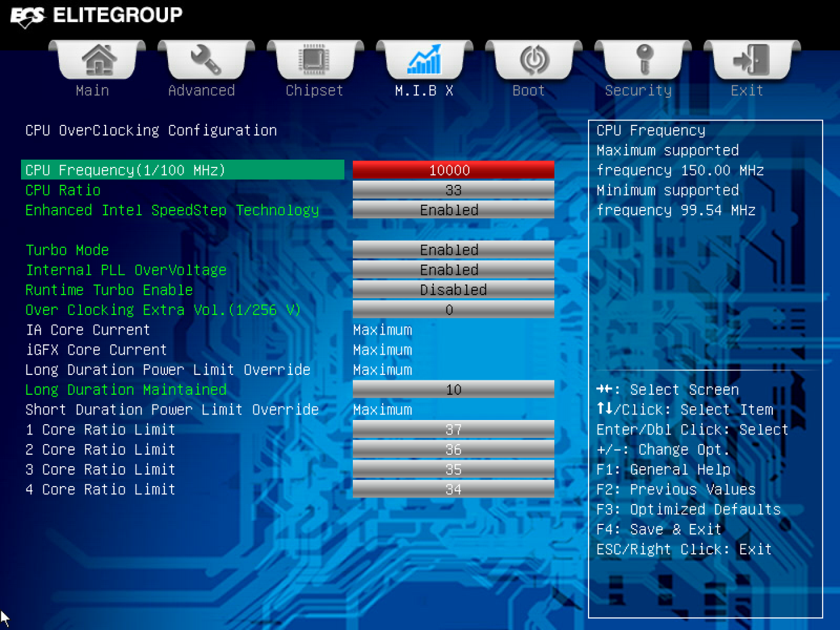Click the +/-: Change Opt. hint
Viewport: 840px width, 630px height.
click(664, 449)
